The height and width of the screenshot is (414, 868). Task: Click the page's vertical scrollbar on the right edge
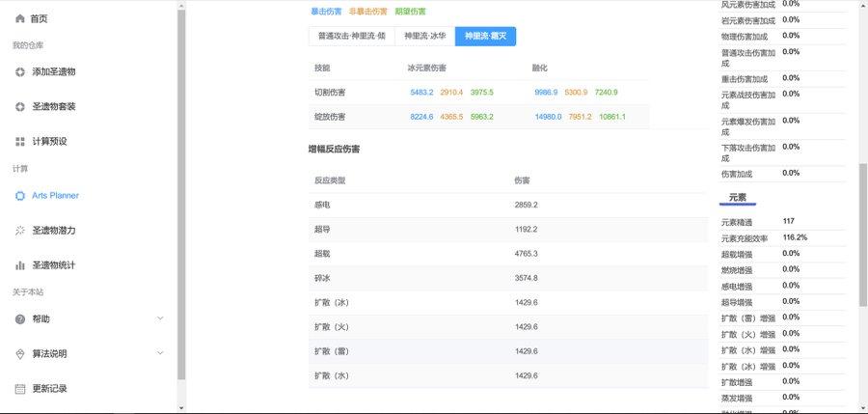(x=862, y=232)
